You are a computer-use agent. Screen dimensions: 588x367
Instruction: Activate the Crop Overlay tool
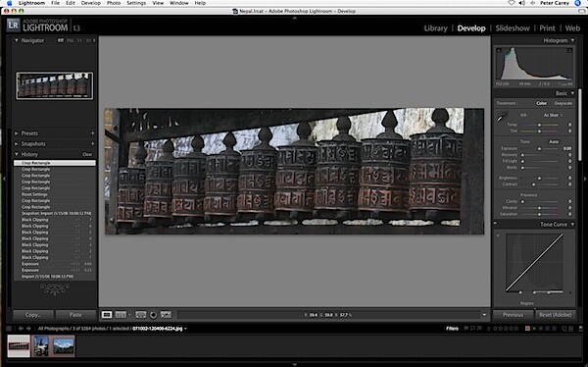[140, 315]
